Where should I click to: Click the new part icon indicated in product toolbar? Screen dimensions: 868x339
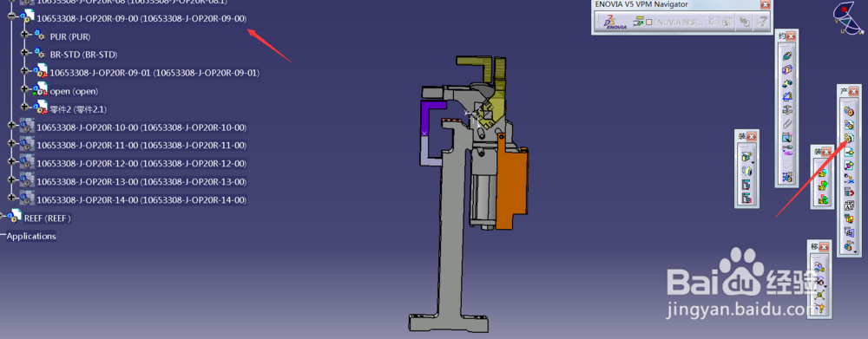[x=849, y=139]
